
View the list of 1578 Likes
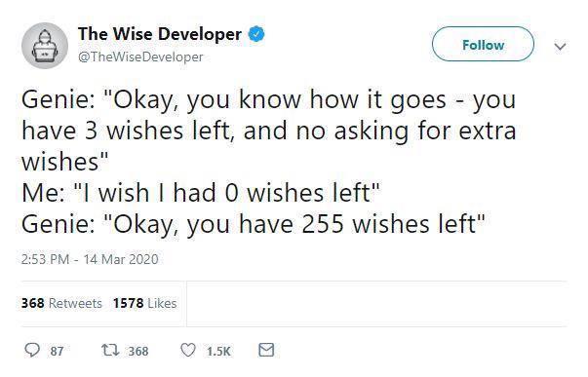[x=144, y=303]
